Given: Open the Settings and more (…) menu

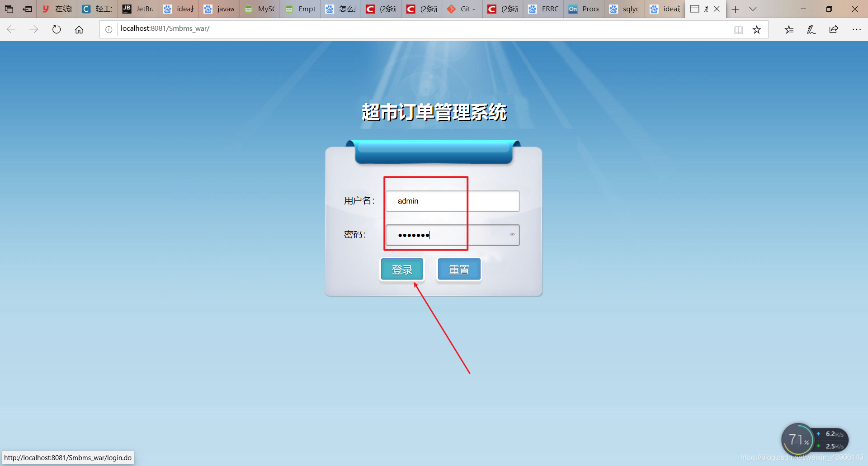Looking at the screenshot, I should (857, 29).
